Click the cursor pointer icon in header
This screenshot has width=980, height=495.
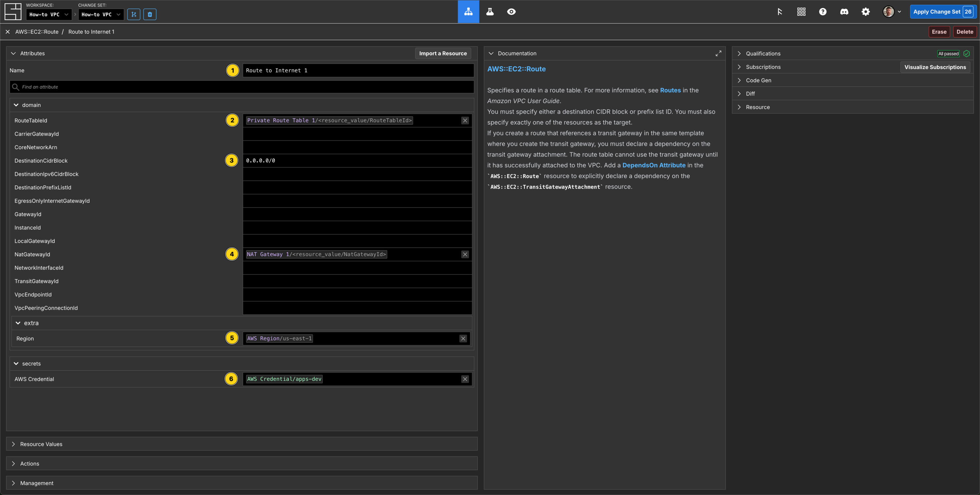click(x=780, y=12)
